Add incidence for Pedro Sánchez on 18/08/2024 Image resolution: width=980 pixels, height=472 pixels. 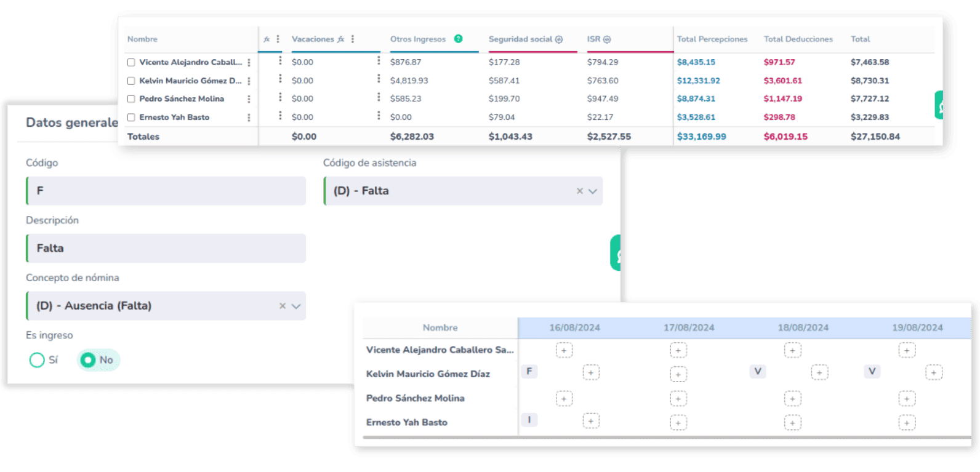(792, 399)
